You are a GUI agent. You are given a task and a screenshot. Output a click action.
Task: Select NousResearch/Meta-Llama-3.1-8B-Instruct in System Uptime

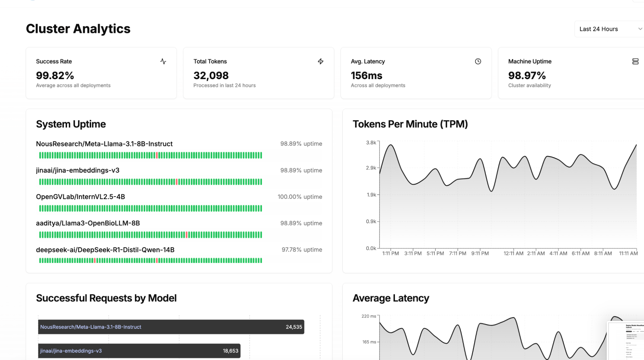(x=104, y=144)
